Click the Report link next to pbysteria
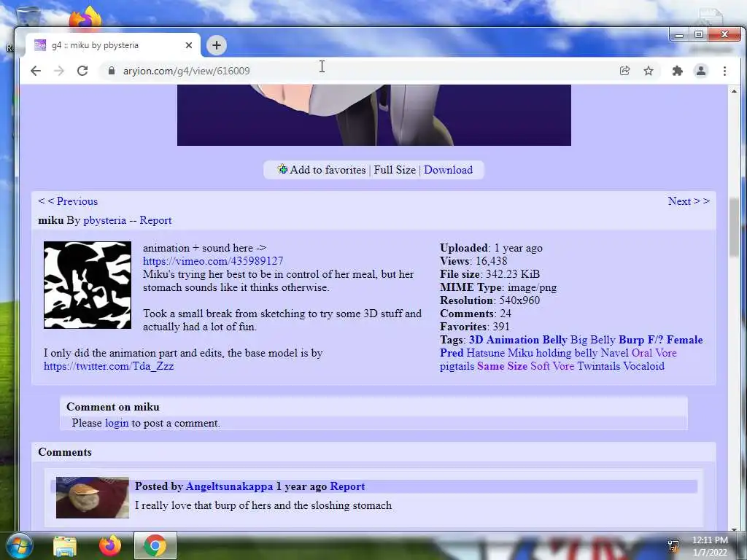Screen dimensions: 747x560 click(155, 220)
